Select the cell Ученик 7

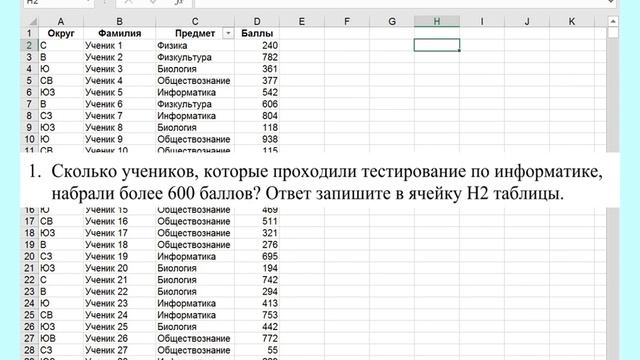(x=120, y=116)
